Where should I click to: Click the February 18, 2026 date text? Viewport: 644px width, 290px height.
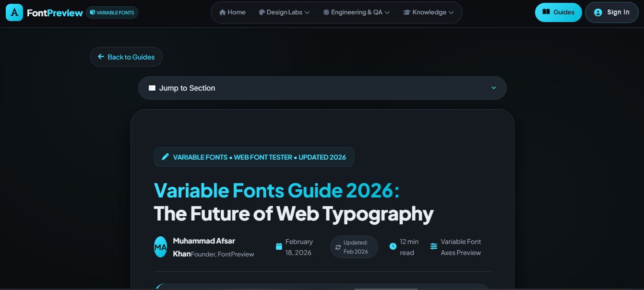click(x=299, y=247)
